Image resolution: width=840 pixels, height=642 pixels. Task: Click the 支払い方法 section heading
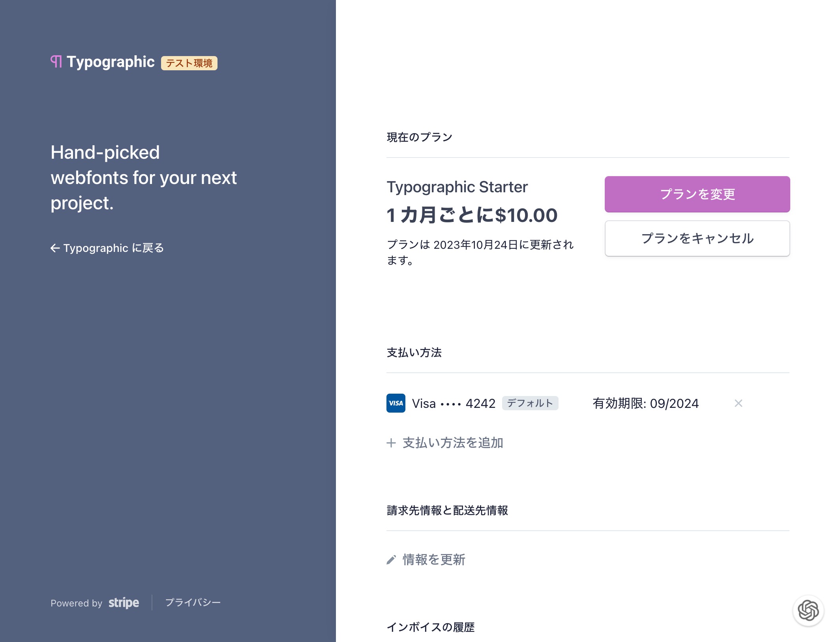tap(414, 353)
